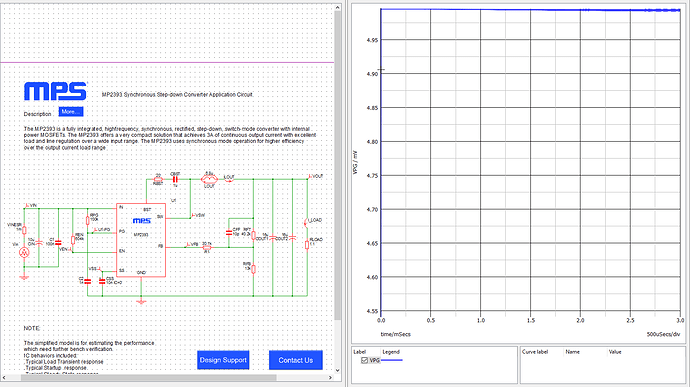Click the MPS logo in the schematic header

click(55, 91)
